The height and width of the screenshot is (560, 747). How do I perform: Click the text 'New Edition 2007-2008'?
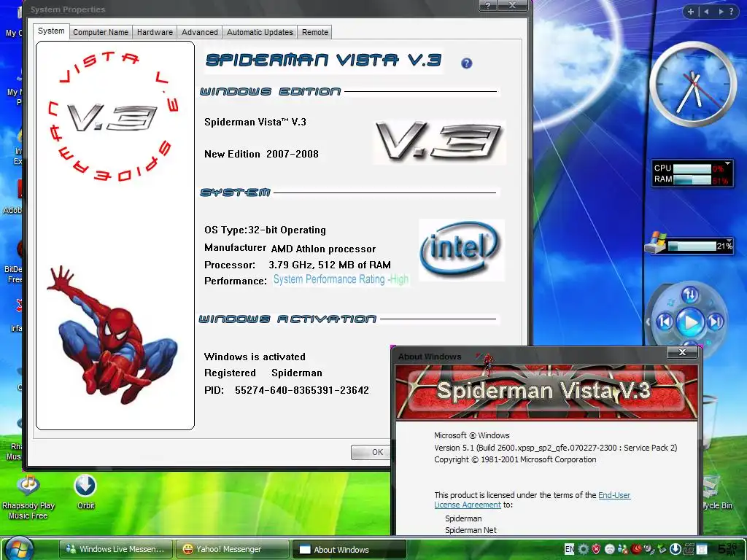click(x=261, y=154)
